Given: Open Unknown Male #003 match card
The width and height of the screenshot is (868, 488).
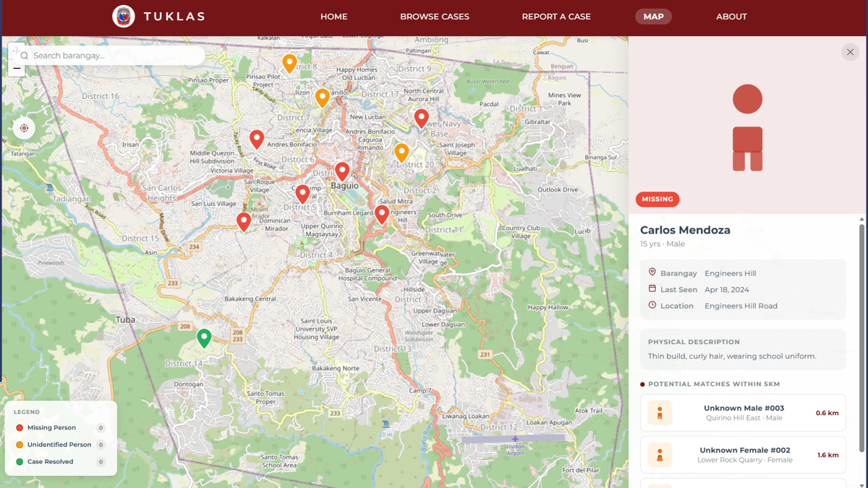Looking at the screenshot, I should 743,413.
